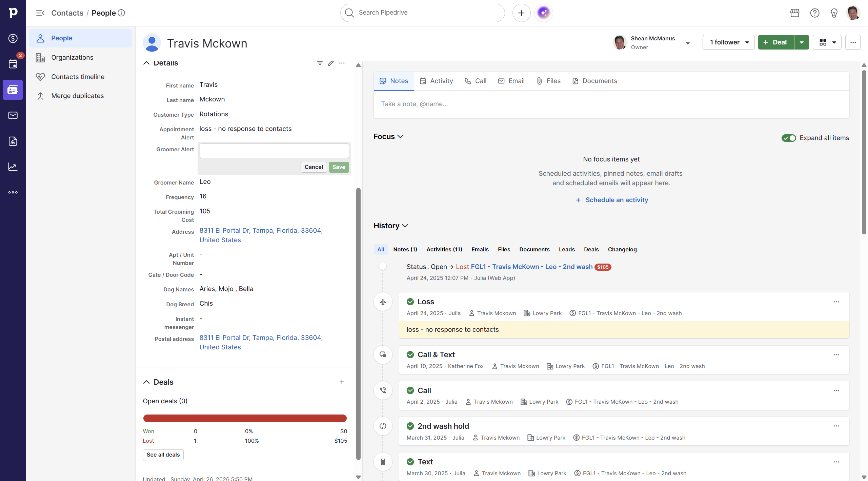Add a deal with the plus icon in Deals section
868x481 pixels.
point(342,382)
